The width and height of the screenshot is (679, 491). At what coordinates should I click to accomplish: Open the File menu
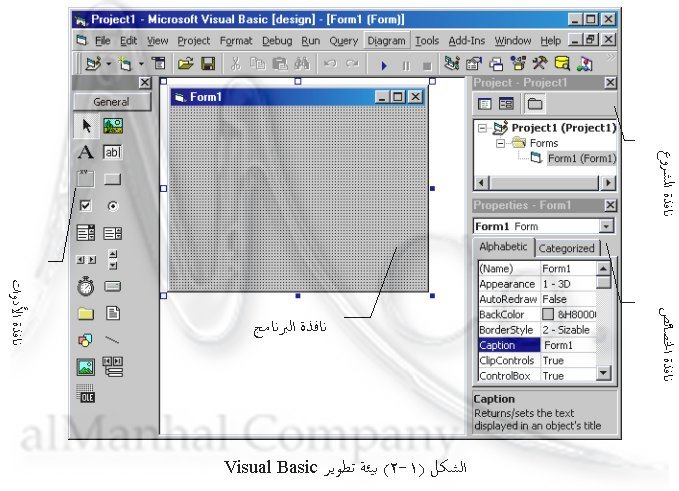point(103,41)
